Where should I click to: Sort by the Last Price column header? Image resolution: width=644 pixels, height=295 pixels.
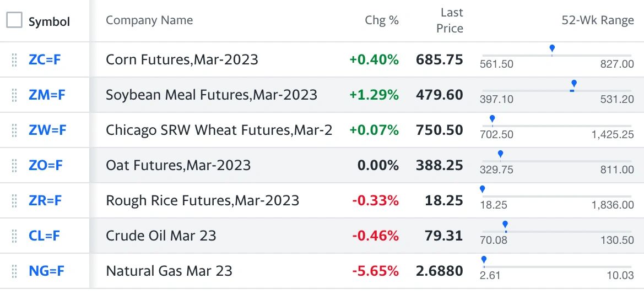(x=450, y=20)
